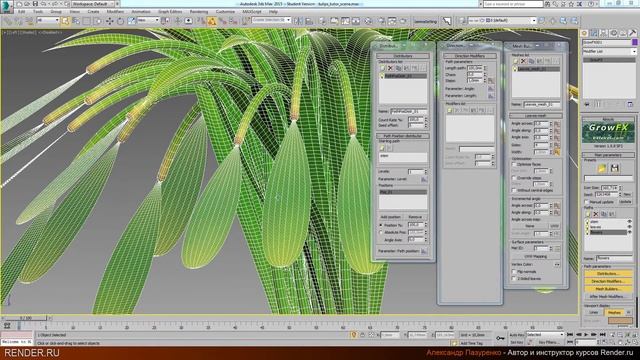Open Width graph button in Leaves mesh
The image size is (640, 360).
(557, 152)
